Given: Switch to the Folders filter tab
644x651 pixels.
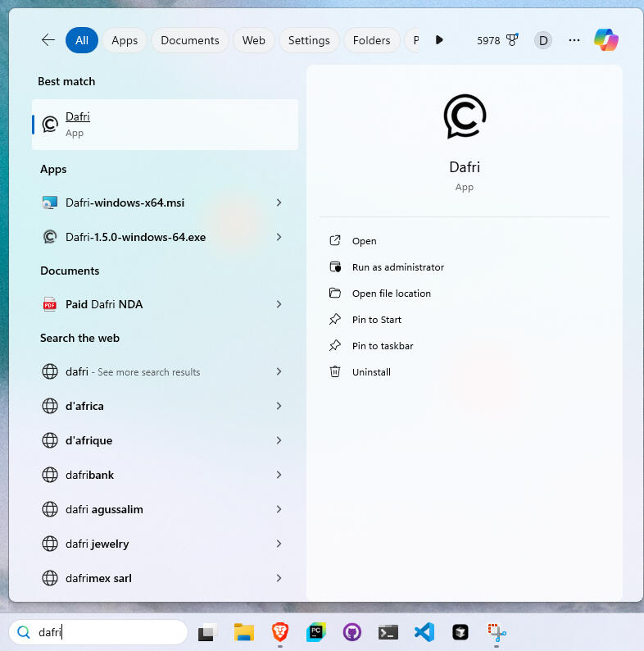Looking at the screenshot, I should tap(371, 40).
